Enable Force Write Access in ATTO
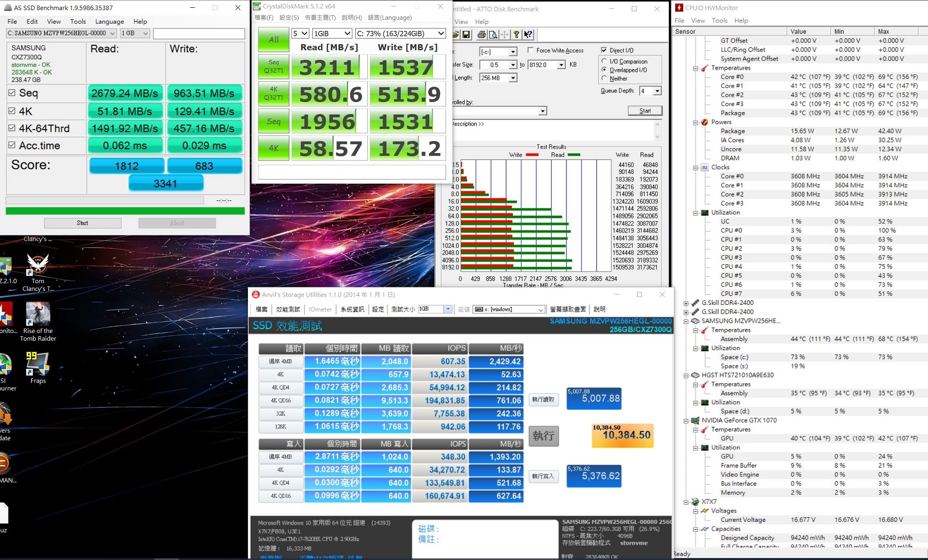The image size is (928, 560). 531,50
